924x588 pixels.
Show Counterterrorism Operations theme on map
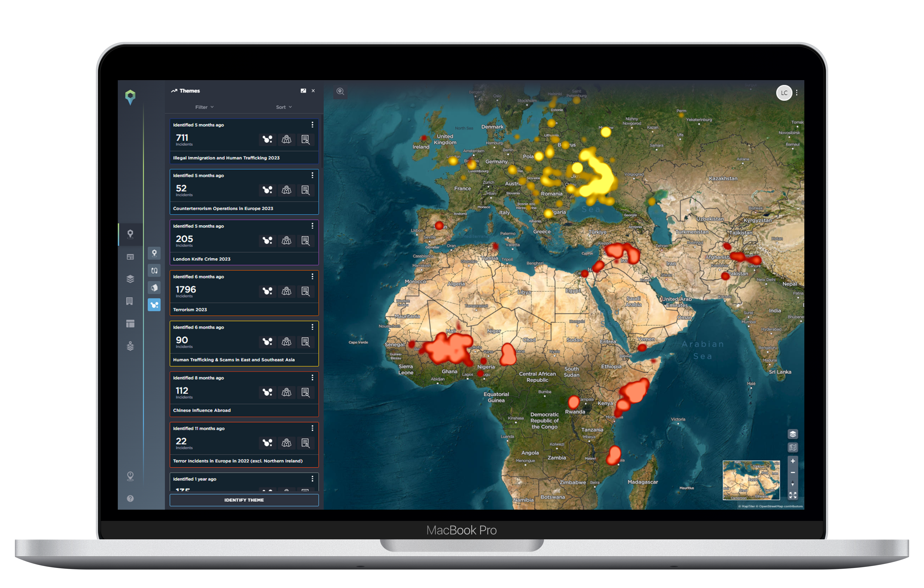pyautogui.click(x=287, y=190)
